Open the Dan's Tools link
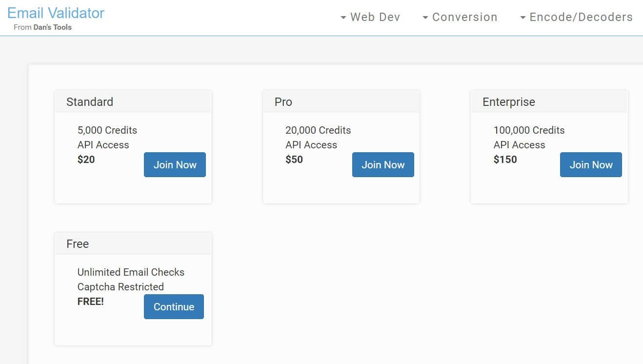The image size is (643, 364). click(52, 27)
